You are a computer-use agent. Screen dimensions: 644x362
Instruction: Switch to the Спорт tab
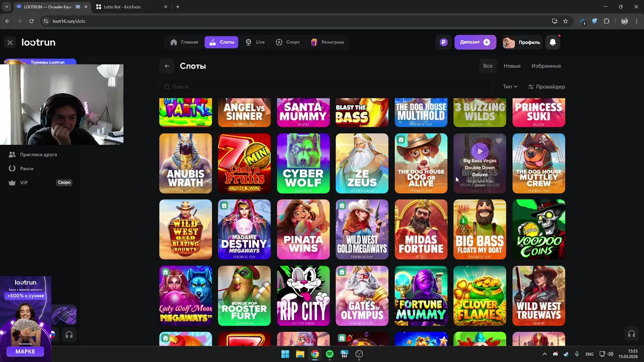point(288,42)
